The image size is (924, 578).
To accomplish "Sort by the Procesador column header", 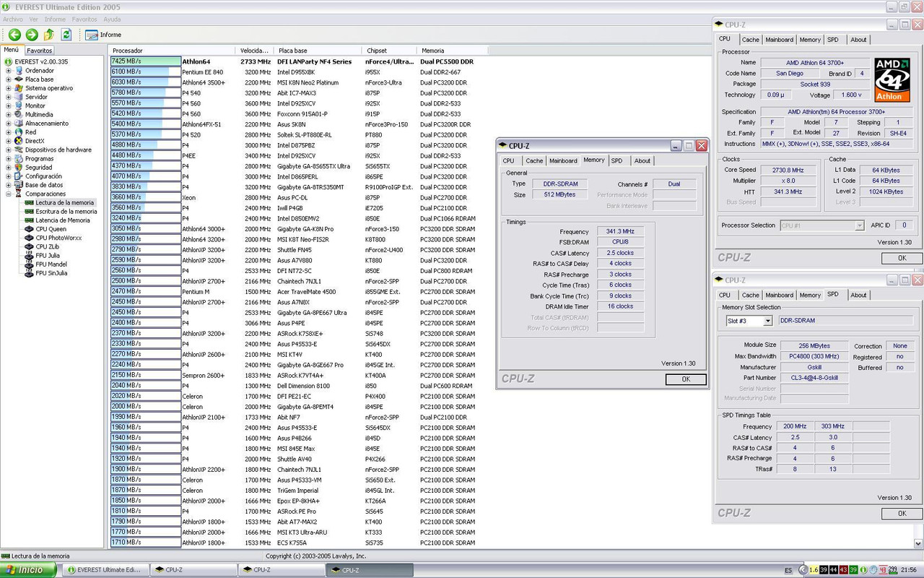I will pyautogui.click(x=172, y=51).
